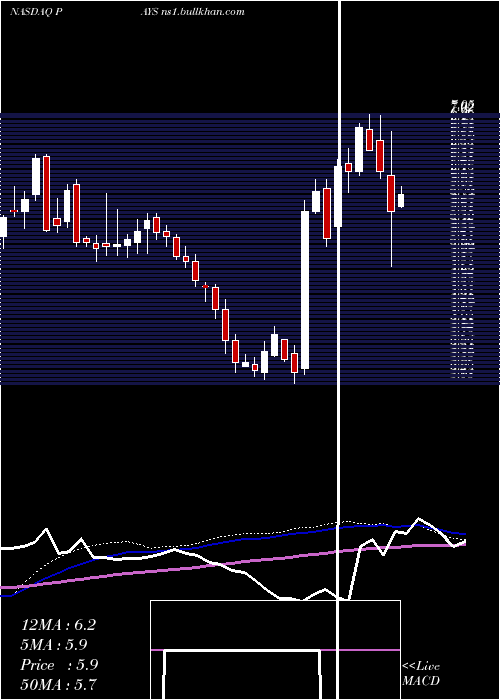Click the Price : 5.9 label
The height and width of the screenshot is (700, 500).
point(59,665)
